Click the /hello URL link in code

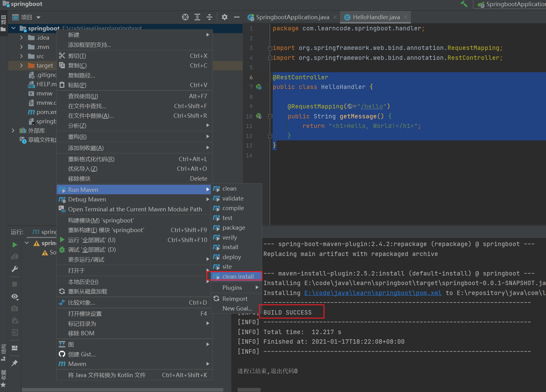coord(372,106)
